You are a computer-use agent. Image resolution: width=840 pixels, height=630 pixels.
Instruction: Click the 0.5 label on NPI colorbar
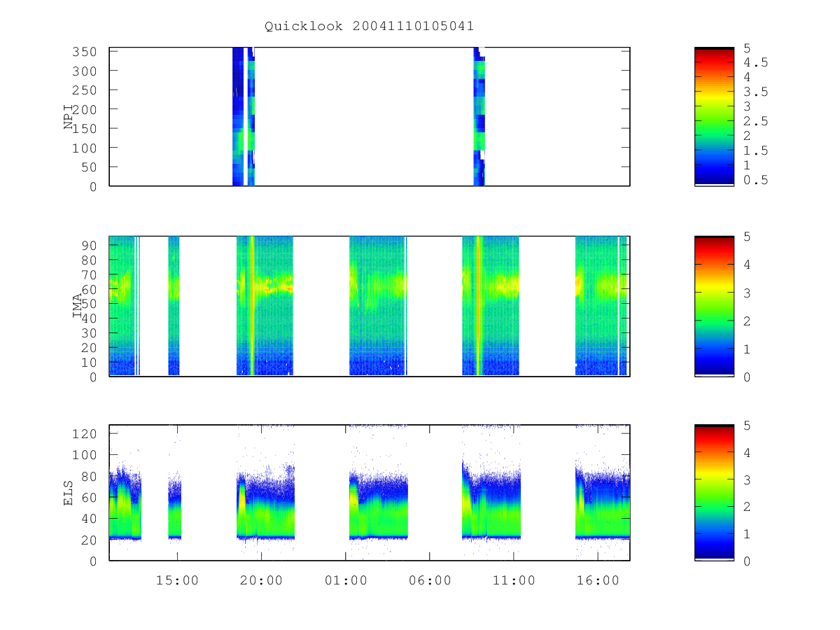[755, 180]
